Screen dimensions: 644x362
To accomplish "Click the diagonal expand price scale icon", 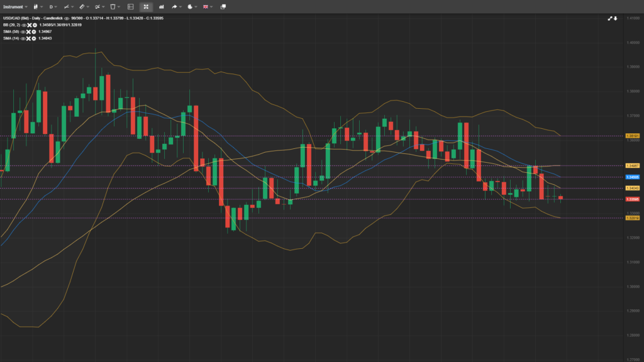I will pyautogui.click(x=610, y=18).
